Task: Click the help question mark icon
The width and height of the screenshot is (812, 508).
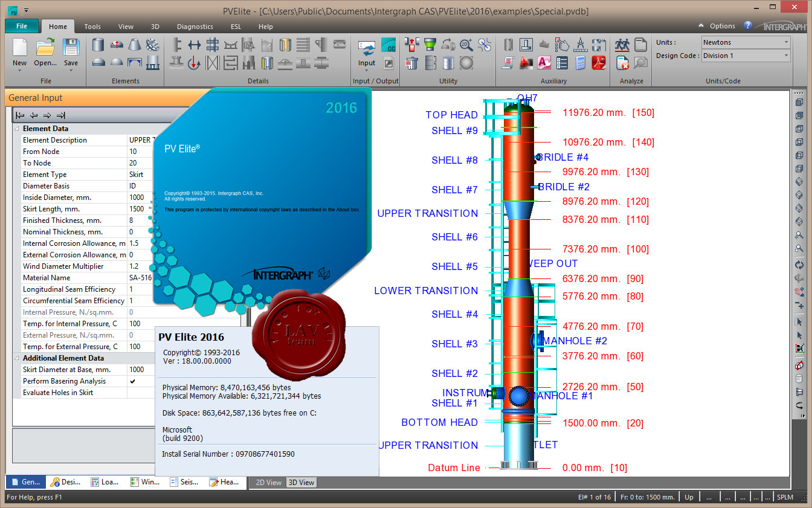Action: pyautogui.click(x=748, y=25)
